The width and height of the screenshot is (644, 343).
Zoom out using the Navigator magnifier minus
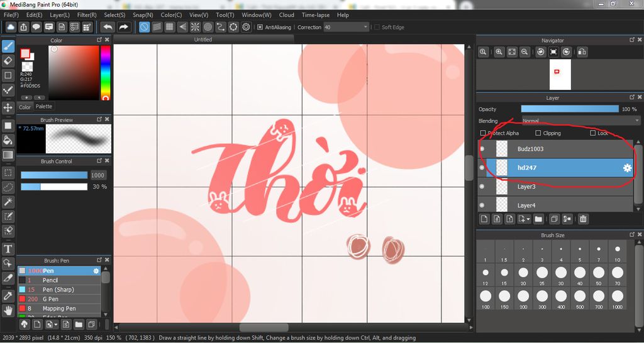(x=524, y=52)
